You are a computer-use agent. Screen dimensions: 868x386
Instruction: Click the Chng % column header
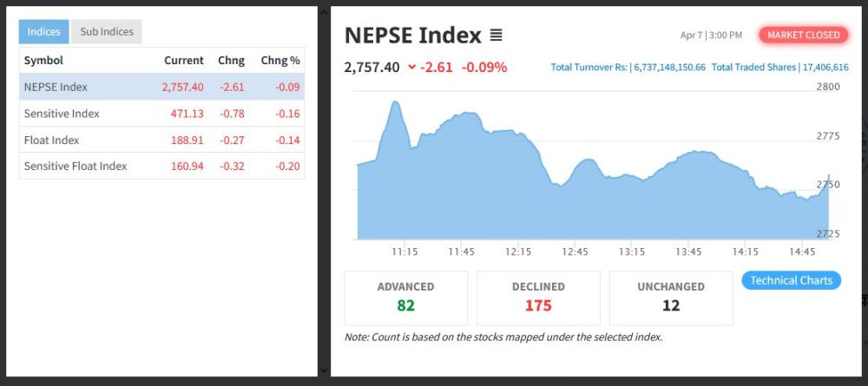point(279,61)
